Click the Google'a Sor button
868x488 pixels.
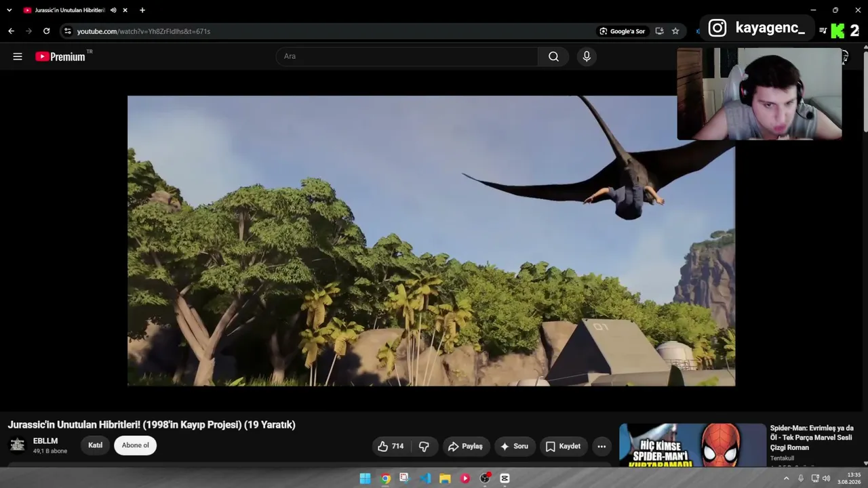tap(622, 31)
